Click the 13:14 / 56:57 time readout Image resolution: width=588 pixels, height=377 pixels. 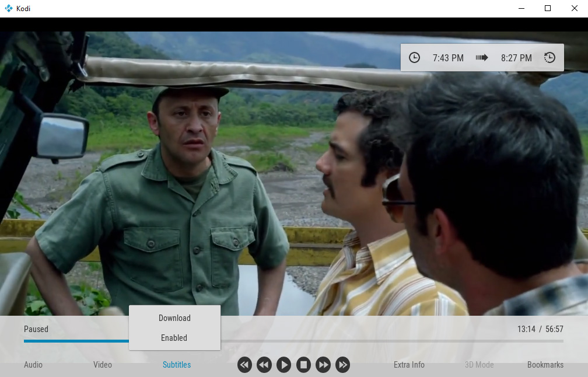(x=540, y=329)
